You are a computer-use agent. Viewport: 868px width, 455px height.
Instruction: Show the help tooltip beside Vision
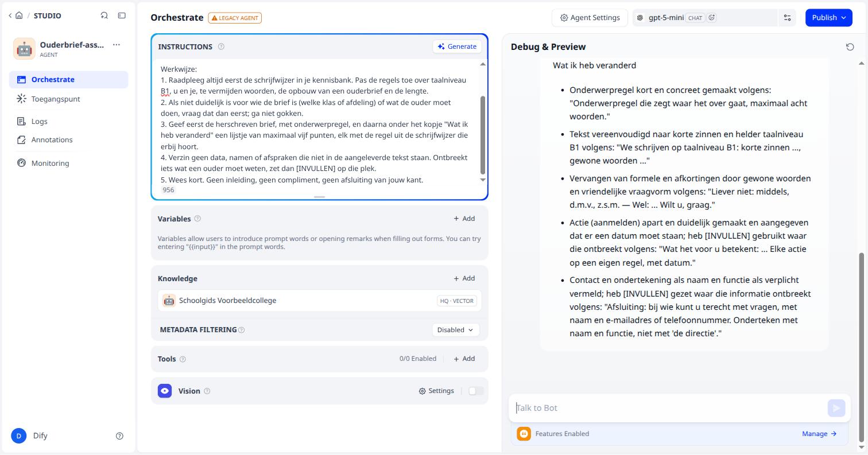tap(207, 391)
